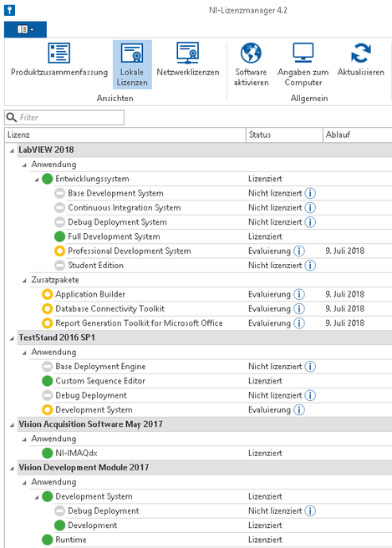
Task: Click green status icon of NI-IMAQdx
Action: tap(47, 453)
